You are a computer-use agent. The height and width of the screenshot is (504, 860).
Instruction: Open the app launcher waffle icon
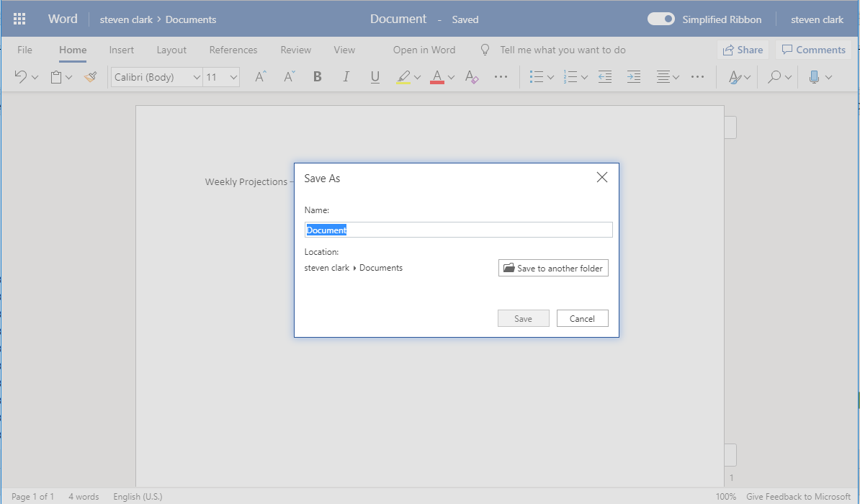point(20,19)
